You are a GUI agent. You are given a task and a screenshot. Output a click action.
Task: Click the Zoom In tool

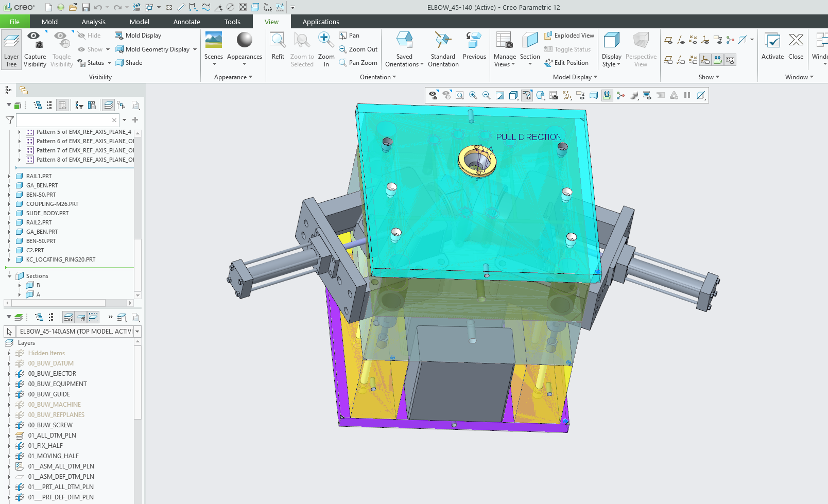click(325, 41)
